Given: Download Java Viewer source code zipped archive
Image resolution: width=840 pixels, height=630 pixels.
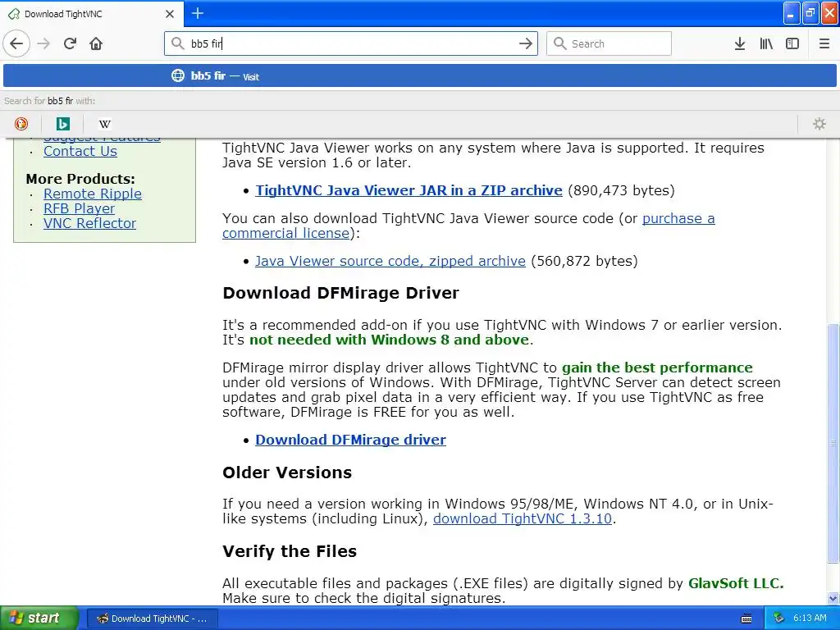Looking at the screenshot, I should (x=390, y=261).
